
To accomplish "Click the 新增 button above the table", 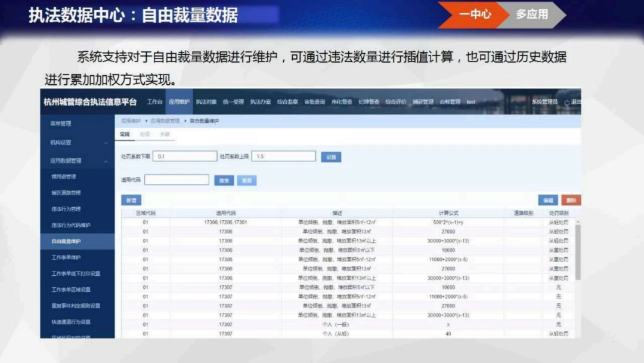I will [x=131, y=199].
